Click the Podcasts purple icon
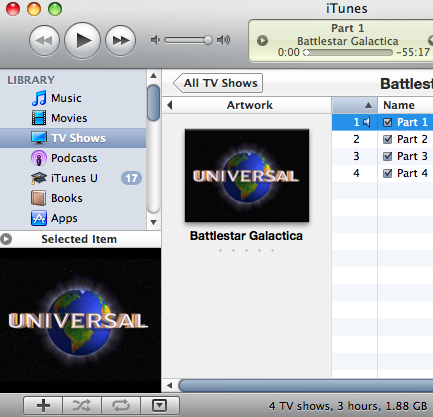This screenshot has width=433, height=417. [39, 158]
